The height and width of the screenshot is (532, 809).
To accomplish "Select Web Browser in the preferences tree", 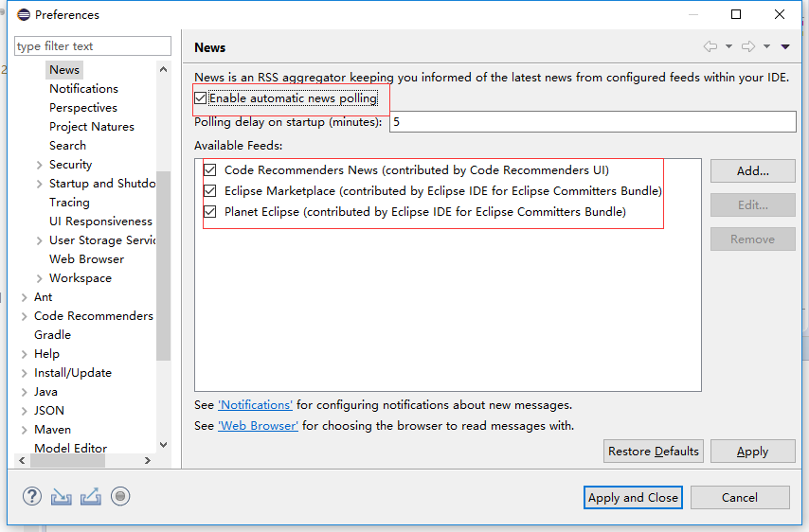I will coord(86,259).
